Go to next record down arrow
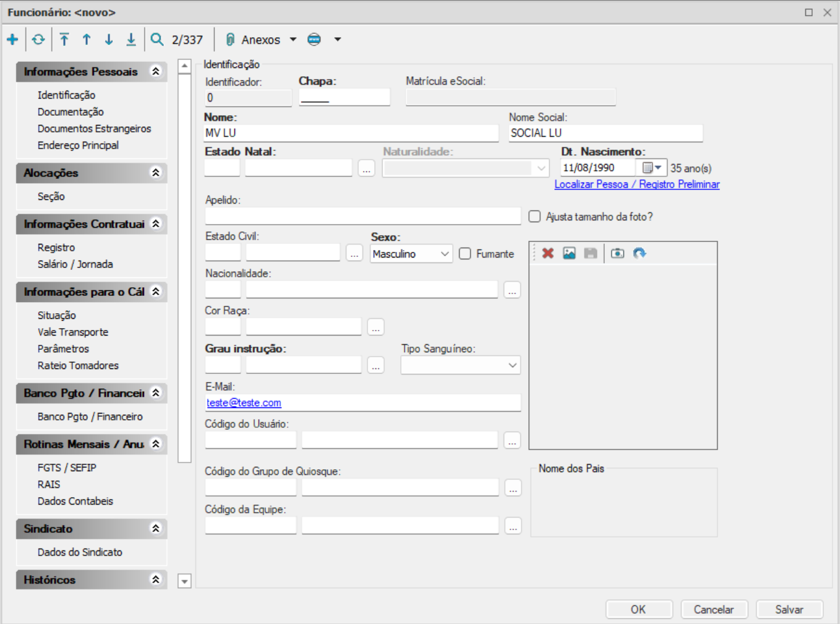Image resolution: width=840 pixels, height=624 pixels. pyautogui.click(x=109, y=40)
